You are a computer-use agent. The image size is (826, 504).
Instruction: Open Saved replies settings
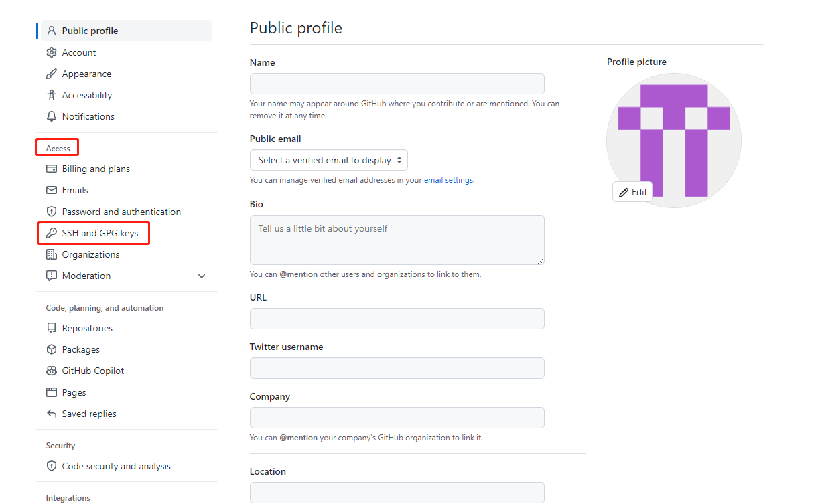click(89, 414)
